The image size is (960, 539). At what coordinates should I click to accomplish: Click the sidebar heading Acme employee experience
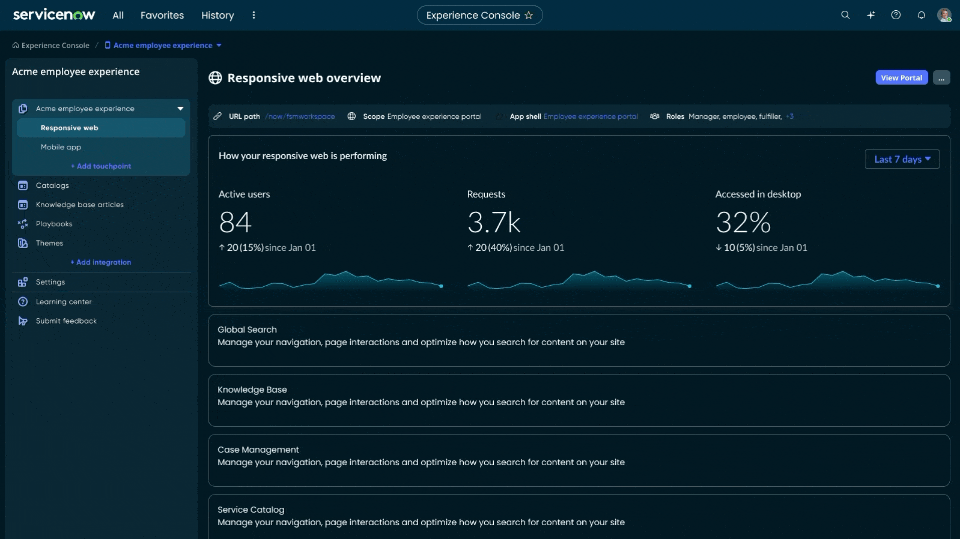click(x=76, y=72)
